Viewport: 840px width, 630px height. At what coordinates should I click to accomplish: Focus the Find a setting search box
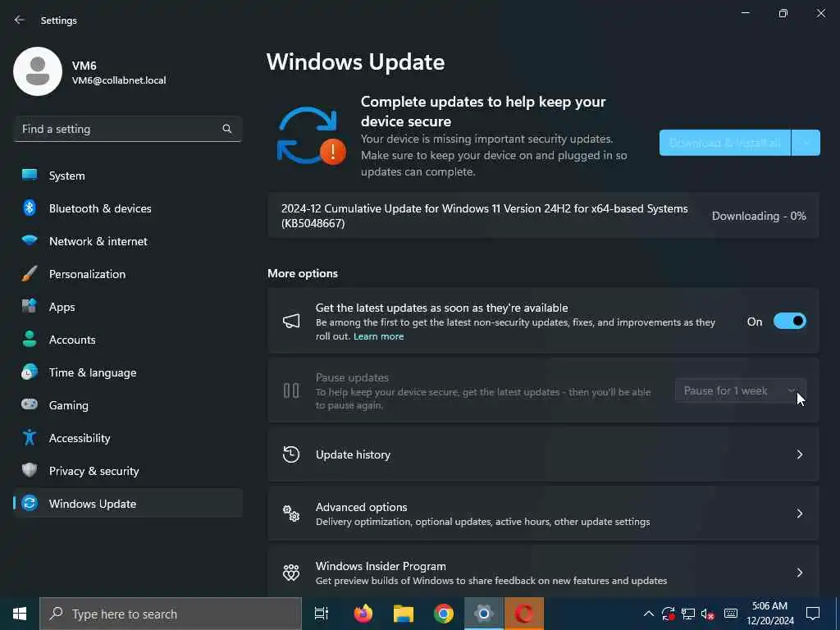[x=128, y=129]
